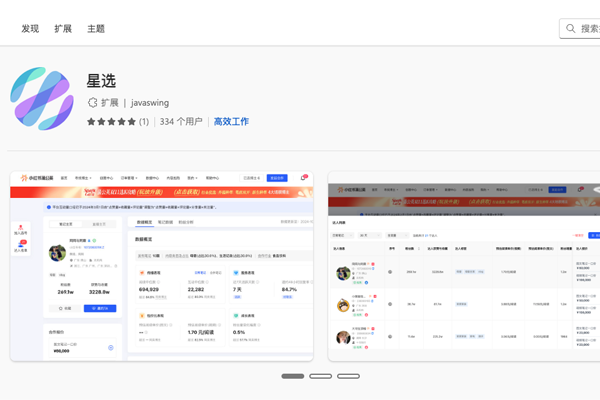Open the 扩展 tab
The width and height of the screenshot is (600, 400).
click(x=63, y=29)
